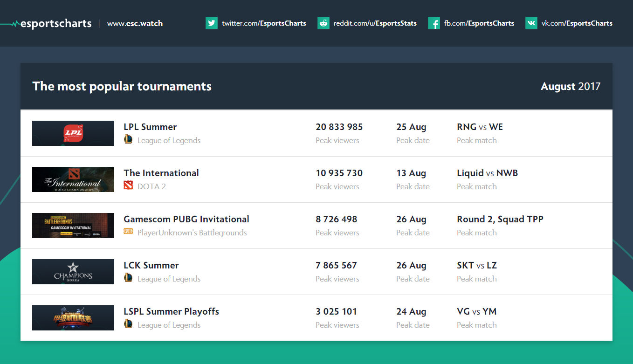Click the August 2017 date label
633x364 pixels.
pos(570,87)
